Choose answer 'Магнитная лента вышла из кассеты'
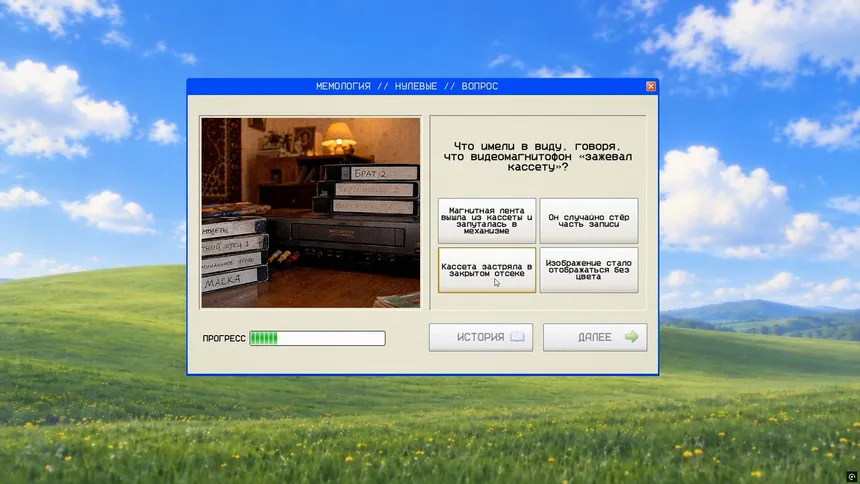860x484 pixels. click(486, 221)
